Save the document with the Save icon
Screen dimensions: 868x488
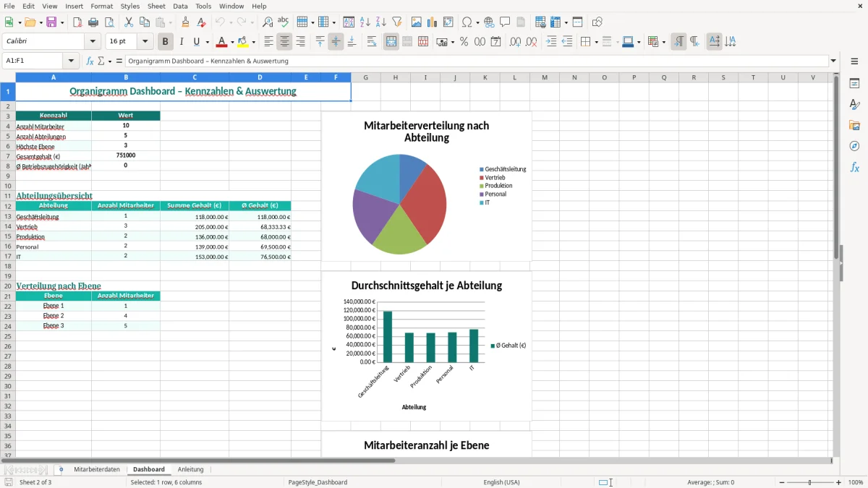[x=51, y=22]
